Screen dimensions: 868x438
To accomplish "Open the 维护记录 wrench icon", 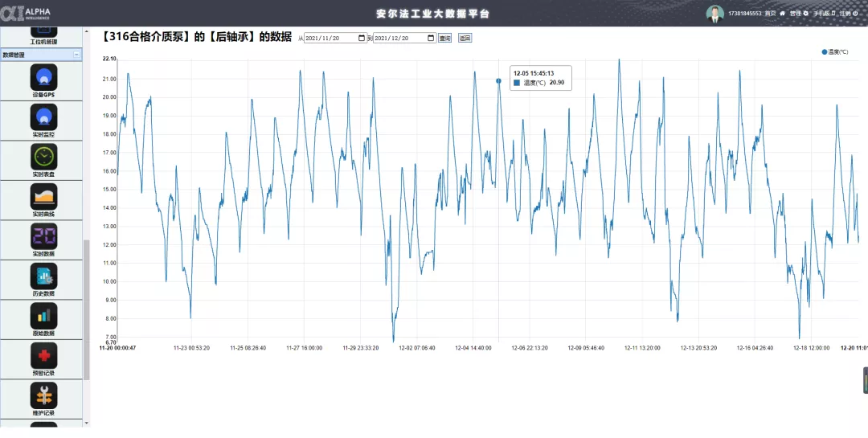I will (43, 395).
